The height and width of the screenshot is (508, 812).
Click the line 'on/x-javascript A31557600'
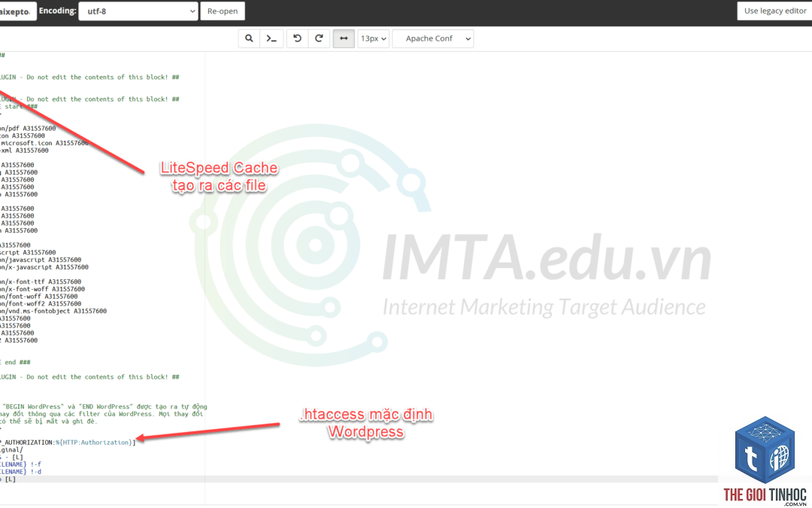pyautogui.click(x=44, y=267)
